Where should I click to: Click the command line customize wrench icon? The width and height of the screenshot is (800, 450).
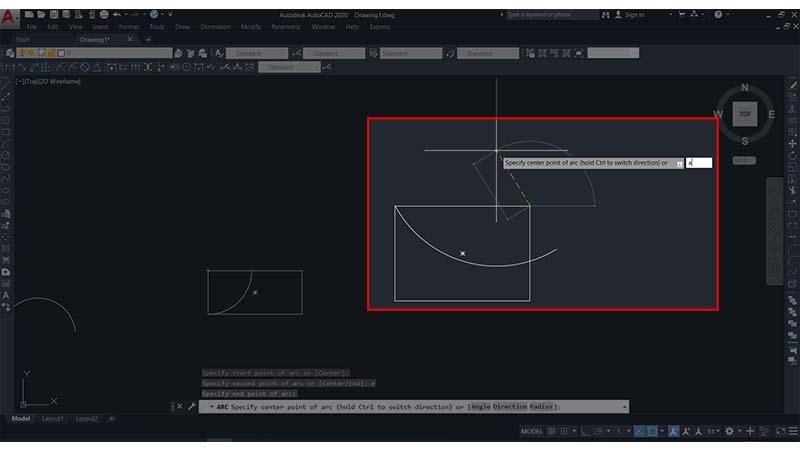pyautogui.click(x=192, y=407)
